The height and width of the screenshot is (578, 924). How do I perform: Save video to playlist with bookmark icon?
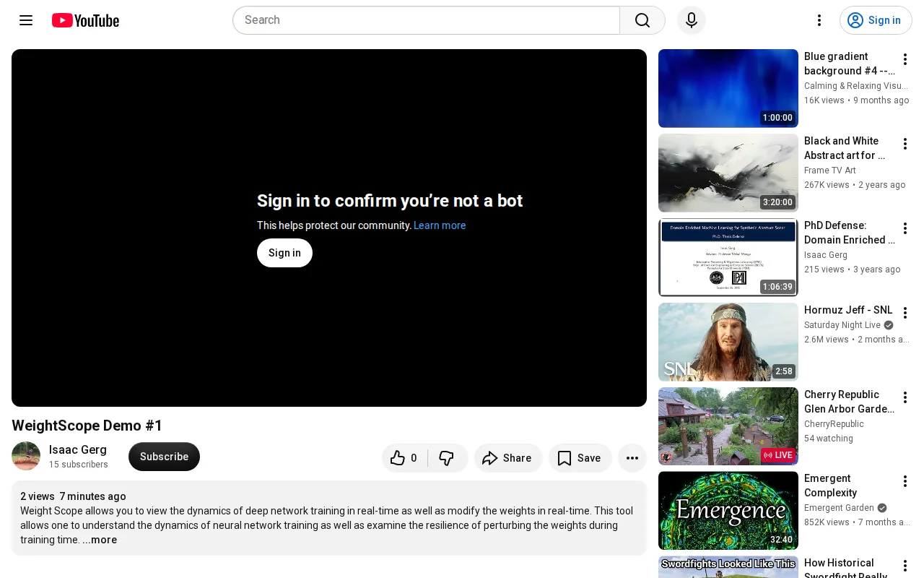pyautogui.click(x=580, y=458)
